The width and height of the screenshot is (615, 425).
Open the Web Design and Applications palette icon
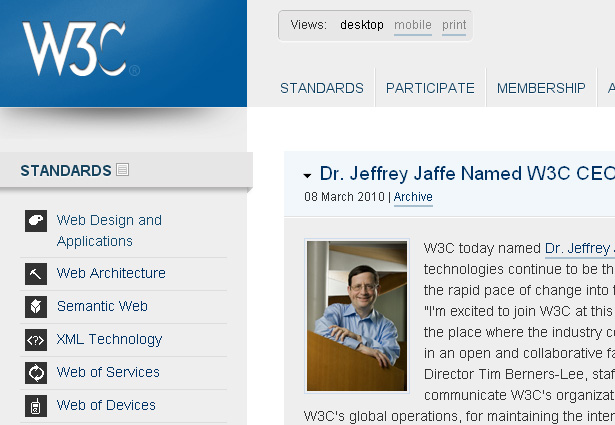(x=36, y=221)
